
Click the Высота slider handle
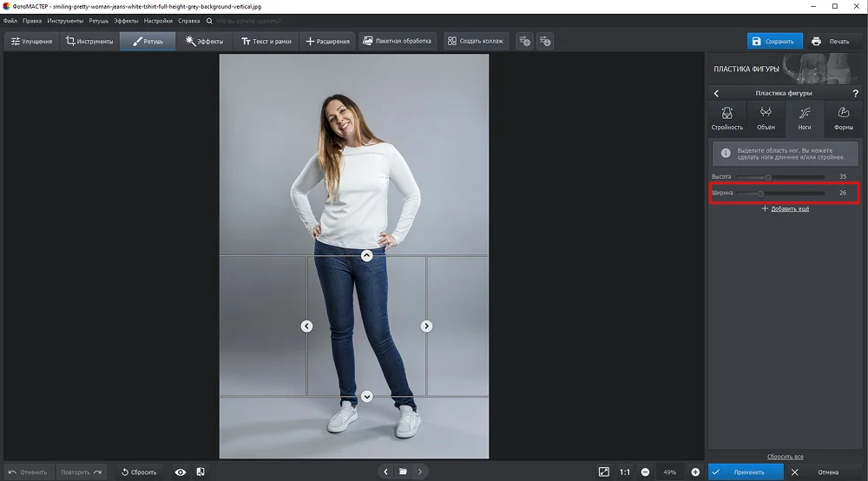(x=768, y=177)
